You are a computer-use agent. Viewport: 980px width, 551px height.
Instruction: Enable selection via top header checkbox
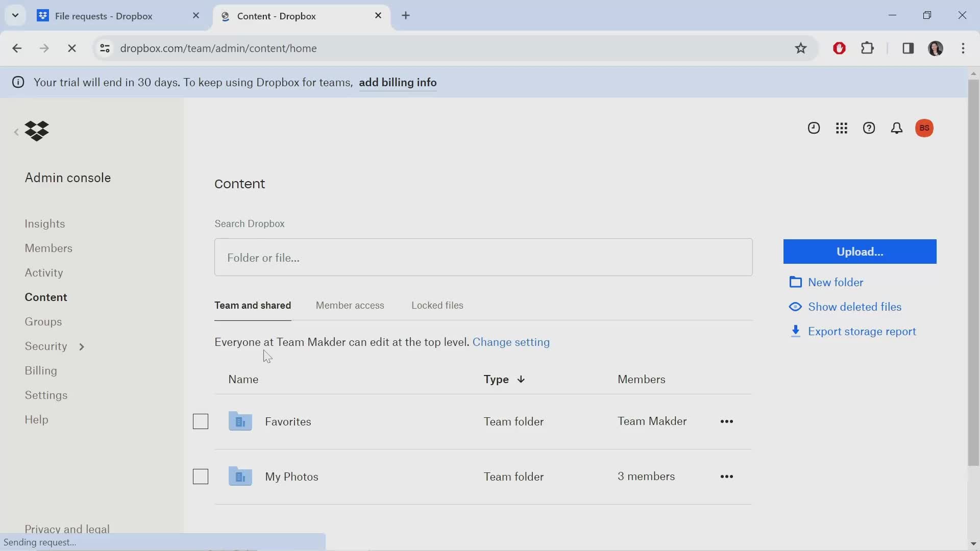pyautogui.click(x=201, y=379)
